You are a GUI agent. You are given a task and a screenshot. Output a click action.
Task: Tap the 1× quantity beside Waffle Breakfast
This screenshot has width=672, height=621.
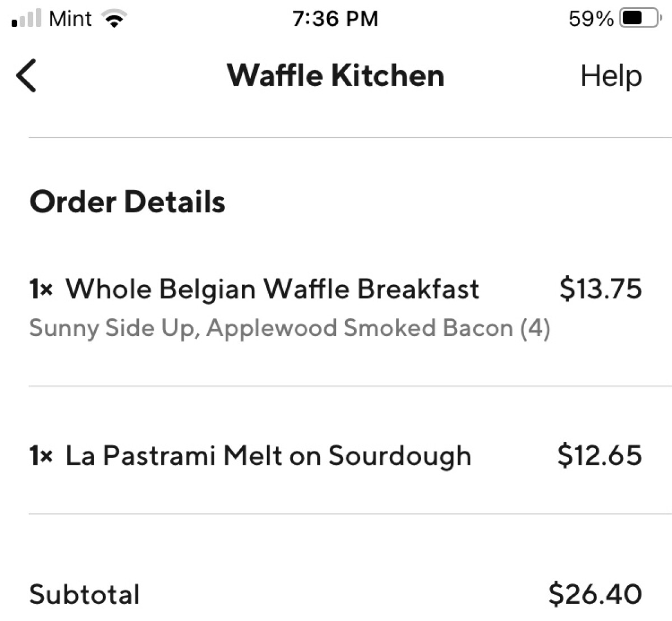[41, 290]
